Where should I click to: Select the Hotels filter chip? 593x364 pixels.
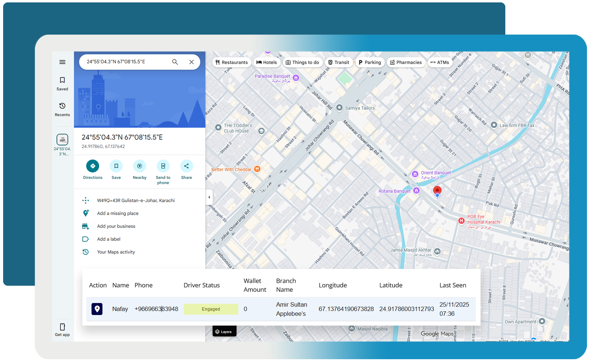[x=266, y=62]
